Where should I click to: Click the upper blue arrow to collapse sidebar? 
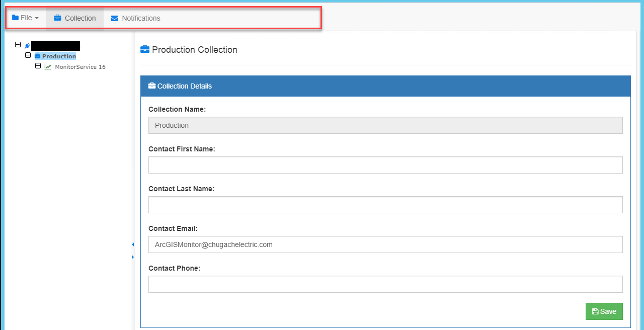pos(132,244)
